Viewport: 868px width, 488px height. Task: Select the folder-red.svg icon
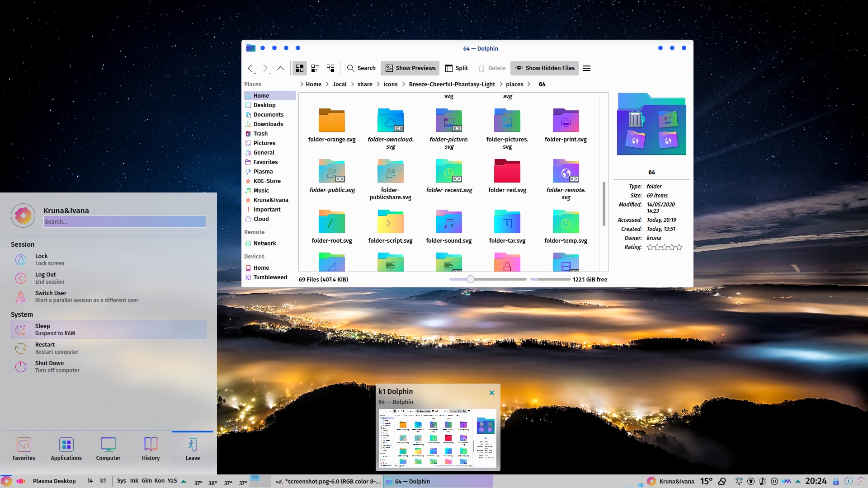pos(507,171)
